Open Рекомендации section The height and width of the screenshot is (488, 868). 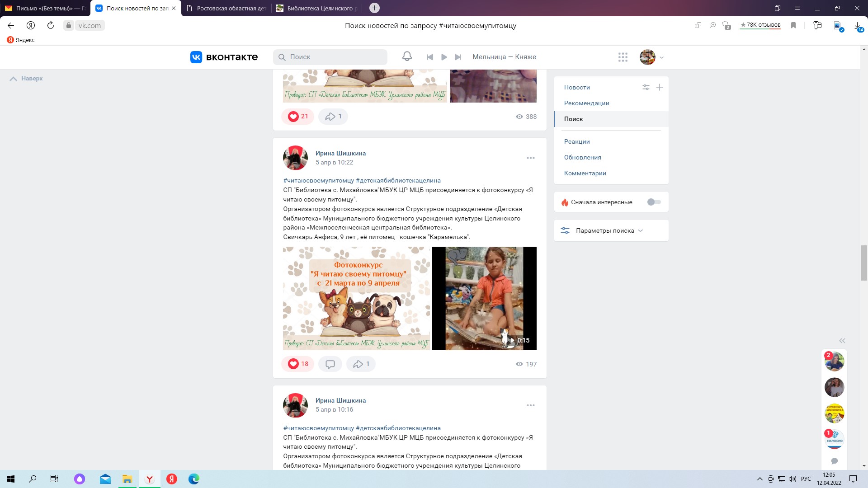[586, 103]
